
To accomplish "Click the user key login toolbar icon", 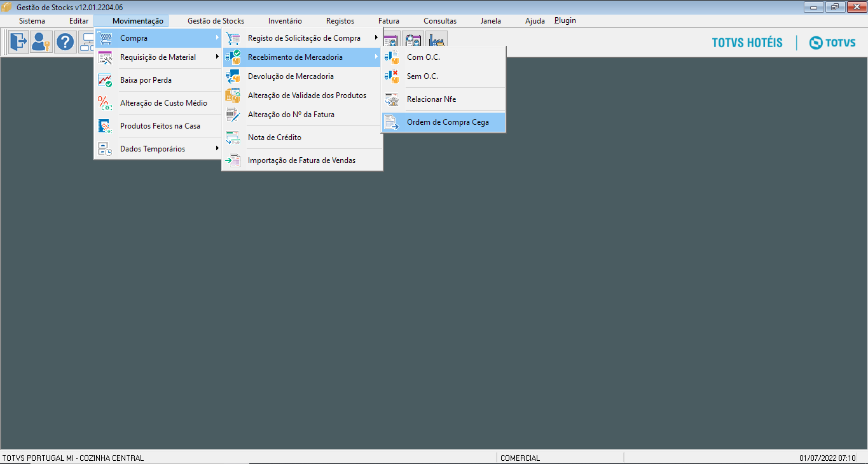I will [41, 42].
